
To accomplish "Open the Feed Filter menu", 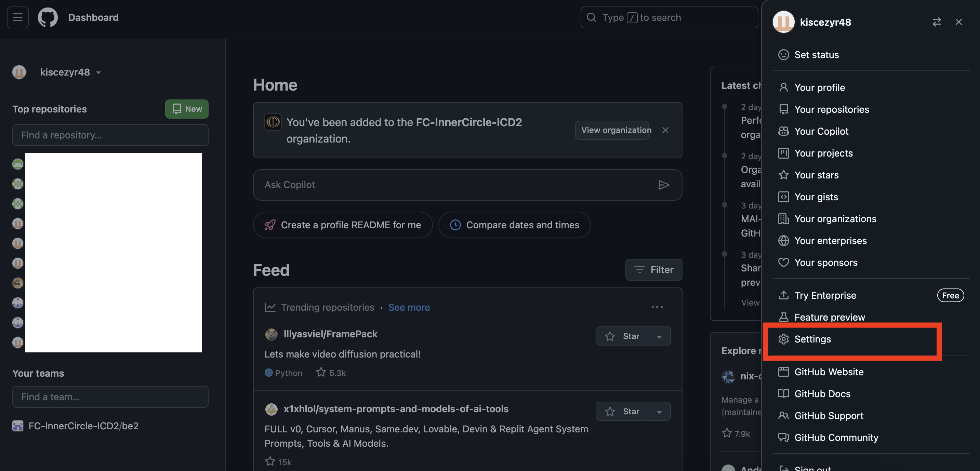I will coord(653,270).
